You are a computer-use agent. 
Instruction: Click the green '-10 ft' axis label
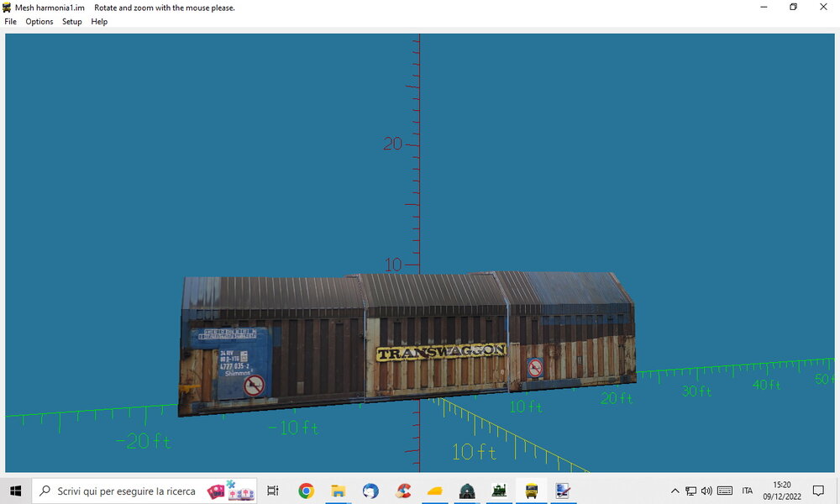293,428
